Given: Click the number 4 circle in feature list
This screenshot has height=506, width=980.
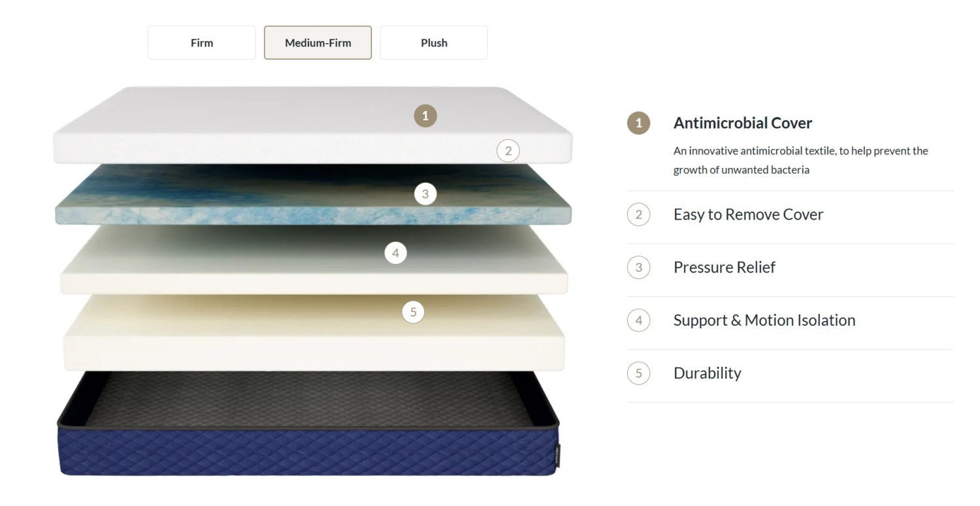Looking at the screenshot, I should click(638, 320).
